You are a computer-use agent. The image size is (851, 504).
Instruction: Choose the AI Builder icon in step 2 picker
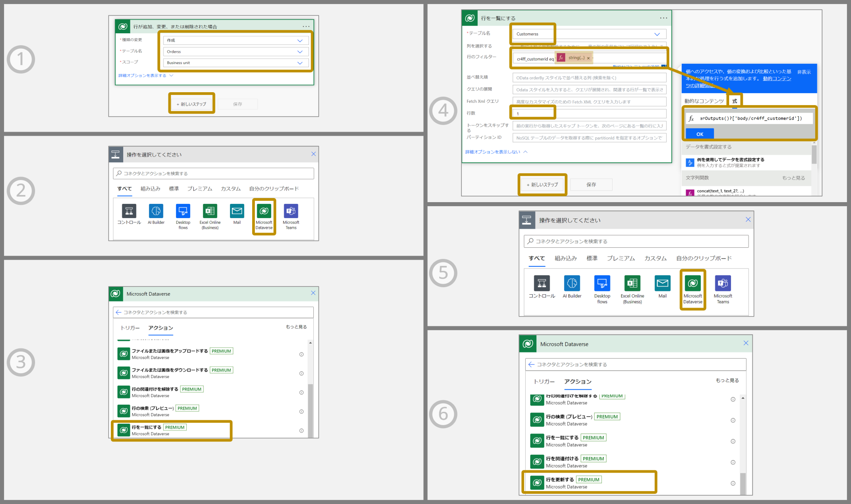pyautogui.click(x=156, y=211)
